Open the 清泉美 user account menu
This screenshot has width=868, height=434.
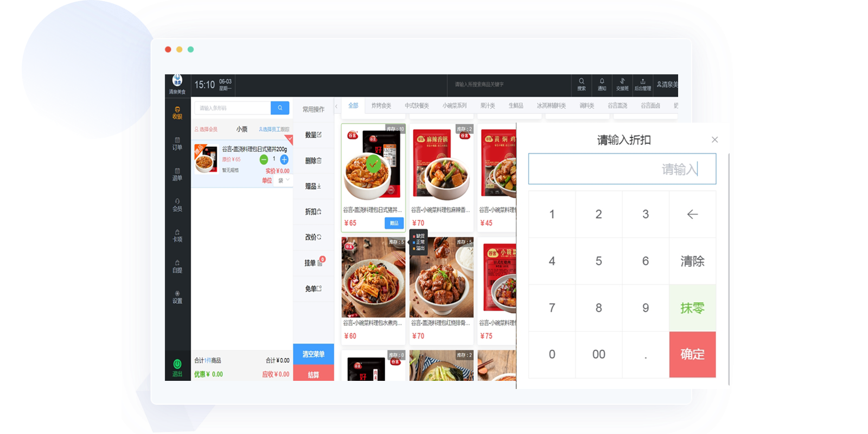coord(667,85)
